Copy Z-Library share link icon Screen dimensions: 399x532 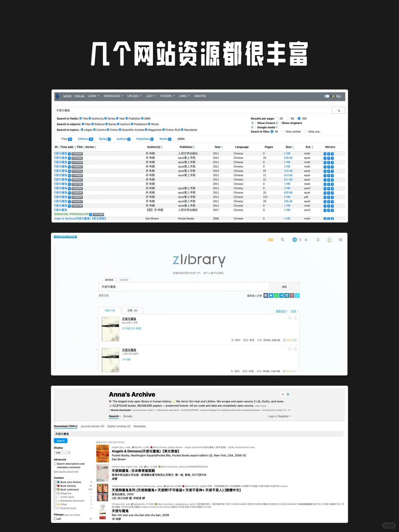[297, 296]
